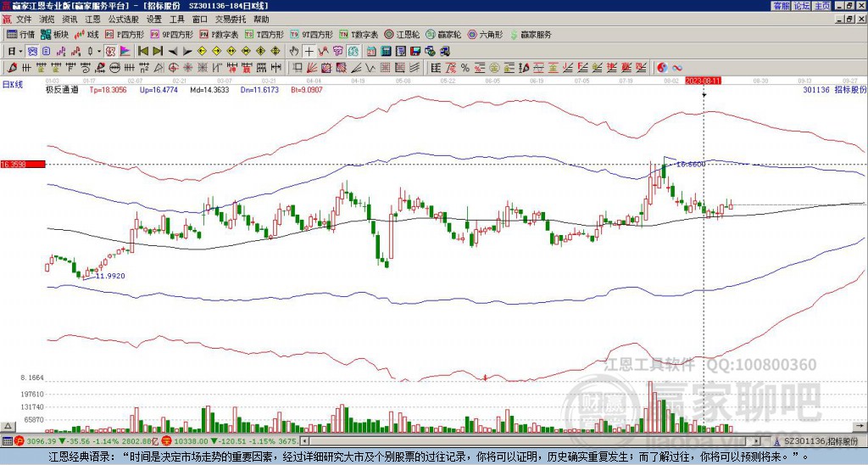Image resolution: width=868 pixels, height=465 pixels.
Task: Click the black left arrow icon
Action: (x=173, y=52)
